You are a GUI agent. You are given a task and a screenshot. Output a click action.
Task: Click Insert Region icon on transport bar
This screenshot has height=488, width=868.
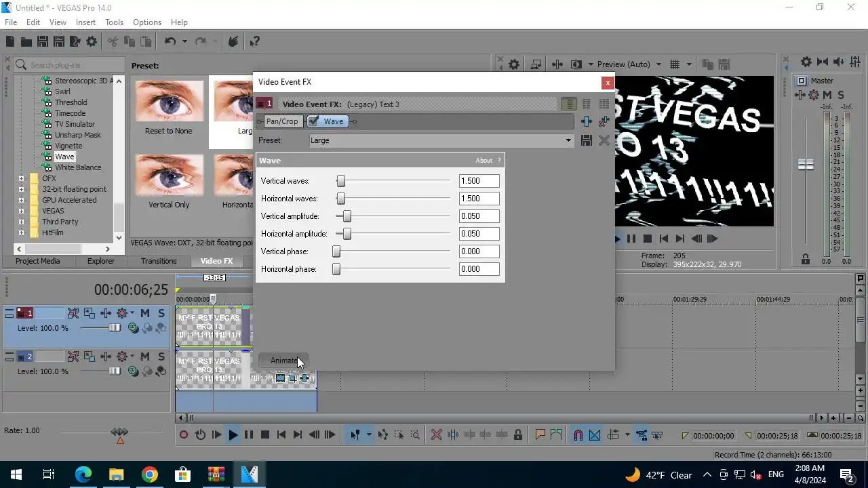(x=556, y=435)
